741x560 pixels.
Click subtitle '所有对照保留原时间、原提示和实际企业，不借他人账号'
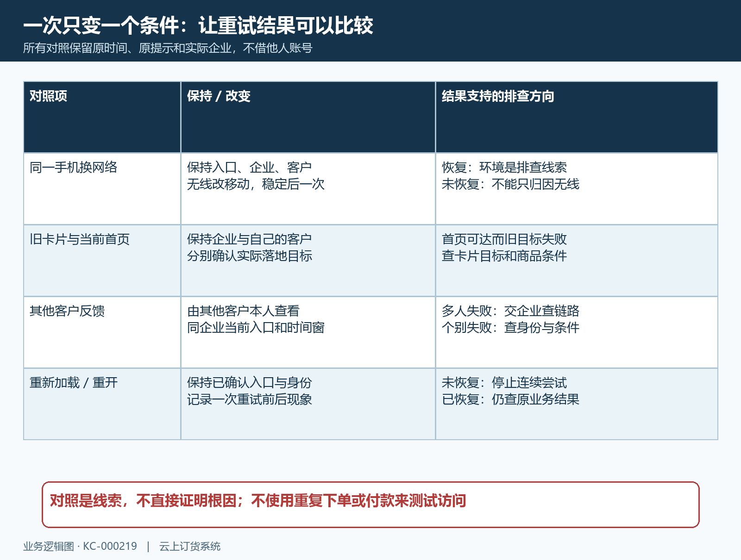(168, 48)
